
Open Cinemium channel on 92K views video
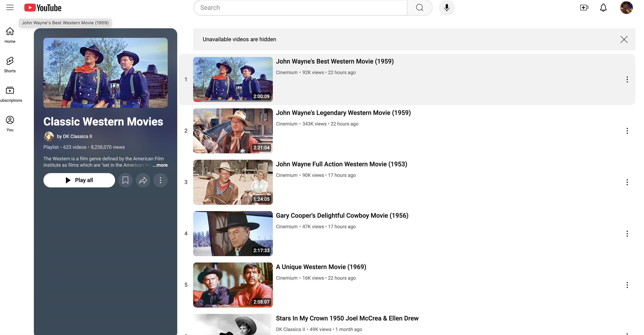[287, 72]
